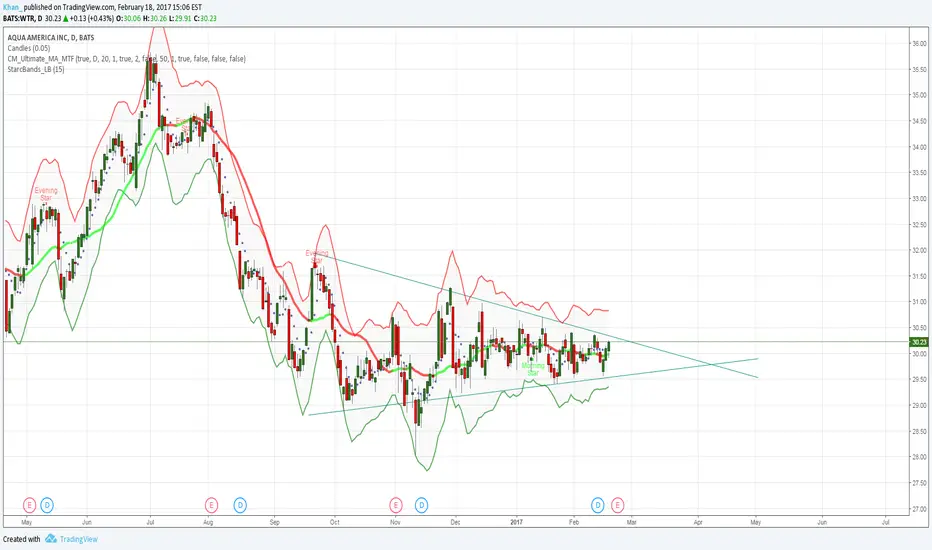This screenshot has width=932, height=550.
Task: Click the Sep label on the time axis
Action: pyautogui.click(x=274, y=523)
